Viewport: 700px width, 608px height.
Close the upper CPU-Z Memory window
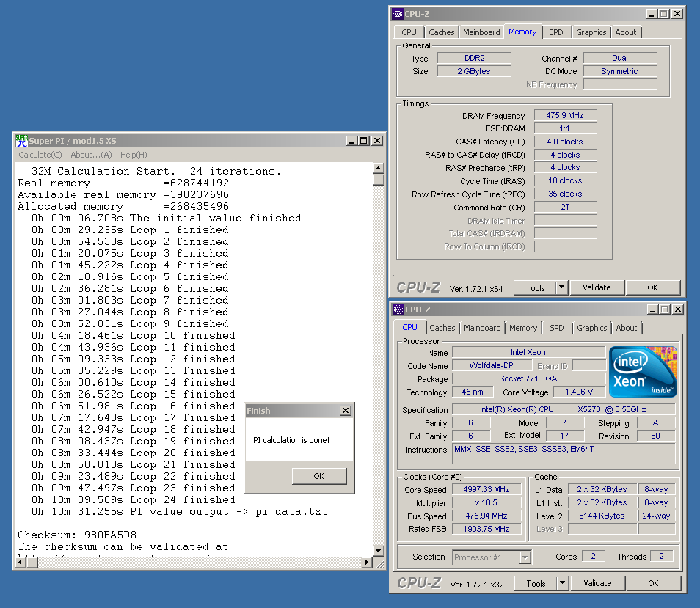[x=677, y=14]
